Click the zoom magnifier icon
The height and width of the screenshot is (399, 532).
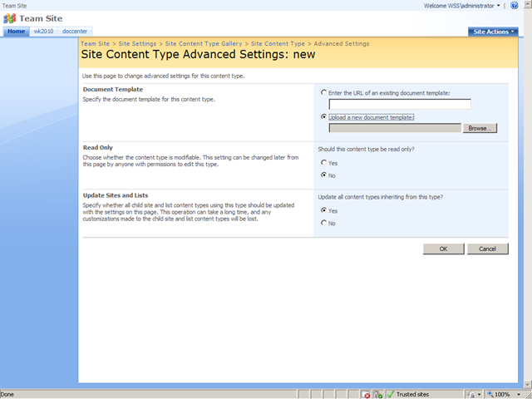pyautogui.click(x=490, y=394)
